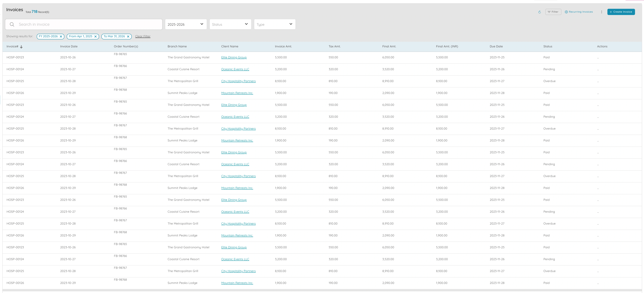Remove the From Apr 1, 2025 chip
Image resolution: width=644 pixels, height=293 pixels.
pyautogui.click(x=96, y=37)
